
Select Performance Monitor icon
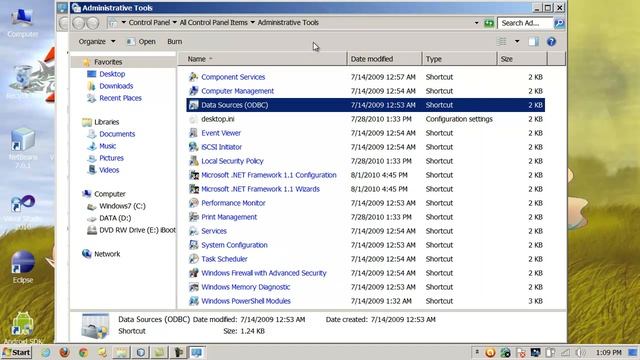[193, 203]
